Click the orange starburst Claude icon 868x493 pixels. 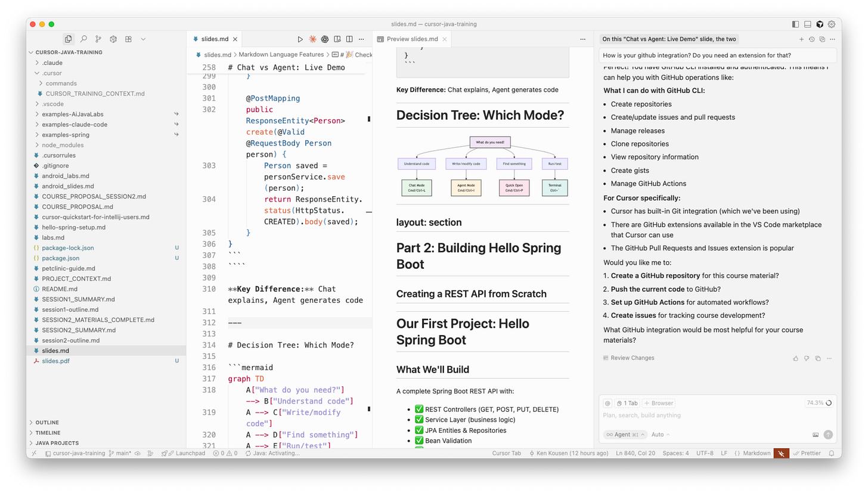point(312,39)
